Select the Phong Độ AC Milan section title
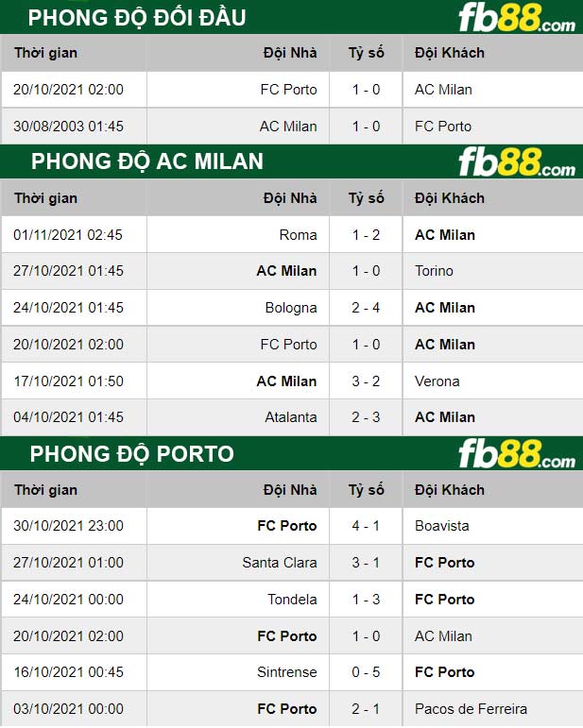583x728 pixels. [146, 162]
